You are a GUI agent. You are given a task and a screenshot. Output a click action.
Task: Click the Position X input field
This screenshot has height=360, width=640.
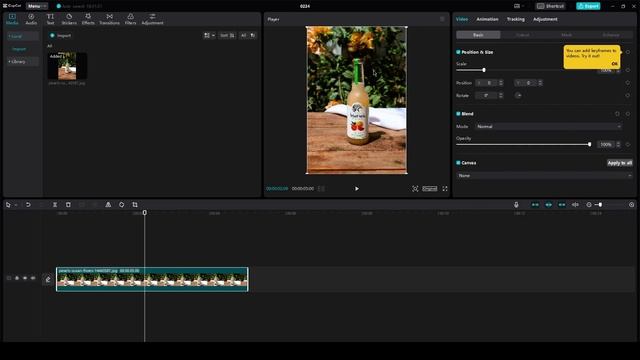tap(487, 83)
